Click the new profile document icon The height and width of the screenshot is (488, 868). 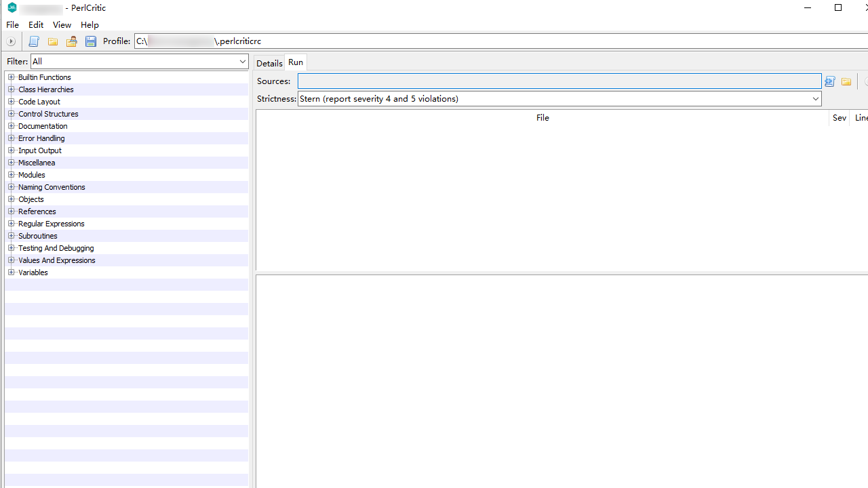point(34,41)
